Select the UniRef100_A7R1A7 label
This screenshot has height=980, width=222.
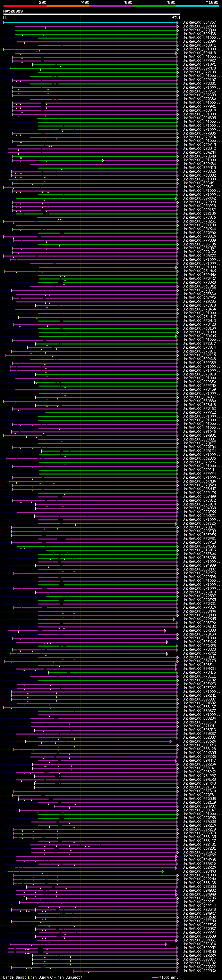coord(199,80)
